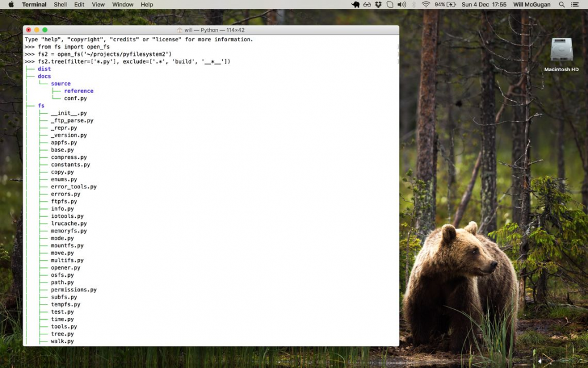Click ftpfs.py in the listing
This screenshot has height=368, width=588.
[64, 201]
